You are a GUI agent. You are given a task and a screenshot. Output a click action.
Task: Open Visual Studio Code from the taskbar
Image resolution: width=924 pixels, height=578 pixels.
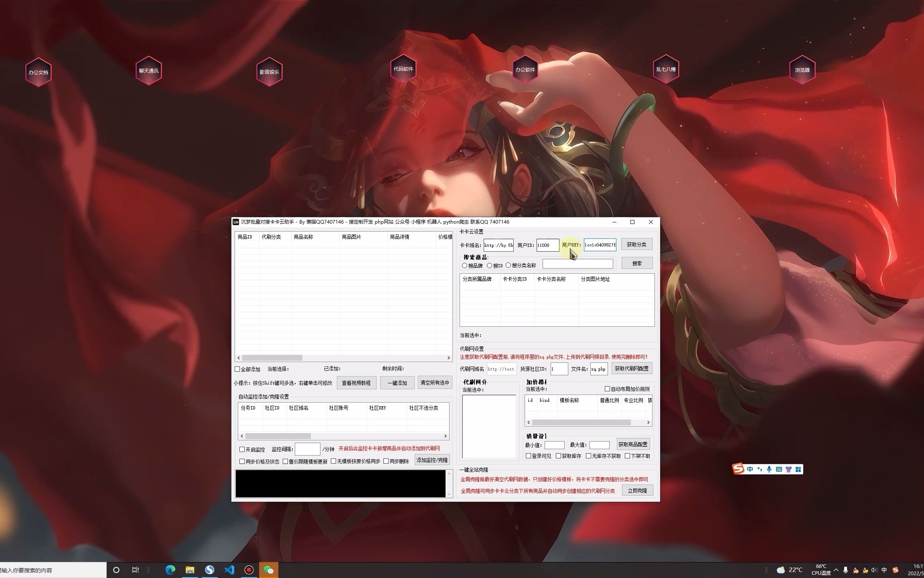point(229,570)
